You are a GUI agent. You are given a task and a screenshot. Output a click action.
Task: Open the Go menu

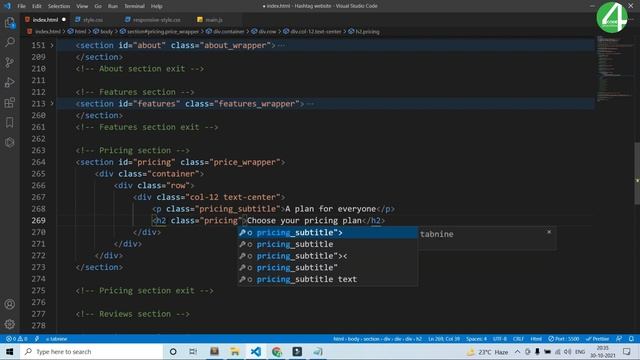[x=98, y=6]
